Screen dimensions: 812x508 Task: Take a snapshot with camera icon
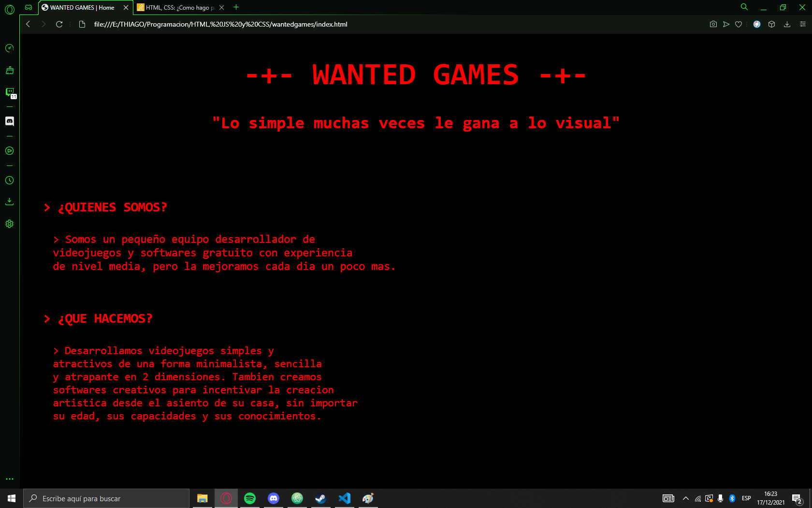(713, 24)
